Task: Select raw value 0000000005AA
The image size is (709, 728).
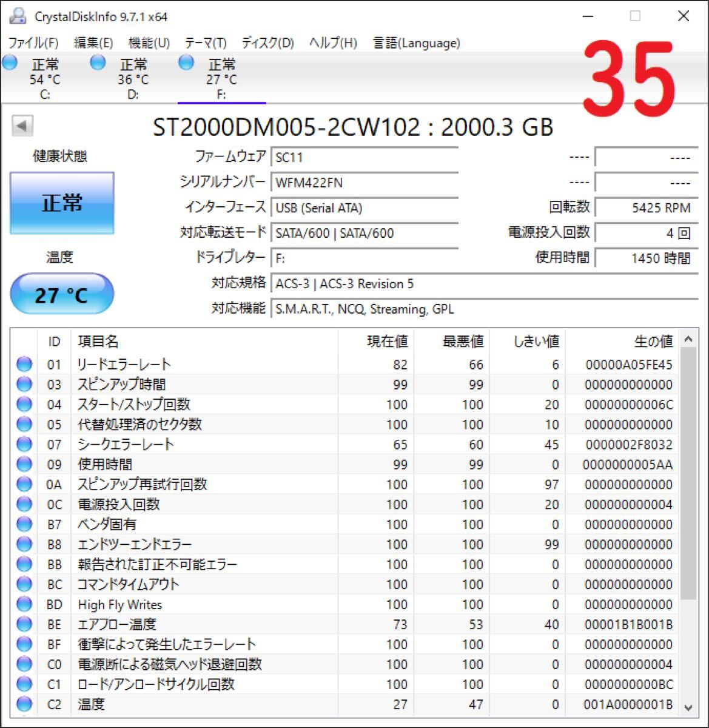Action: coord(628,464)
